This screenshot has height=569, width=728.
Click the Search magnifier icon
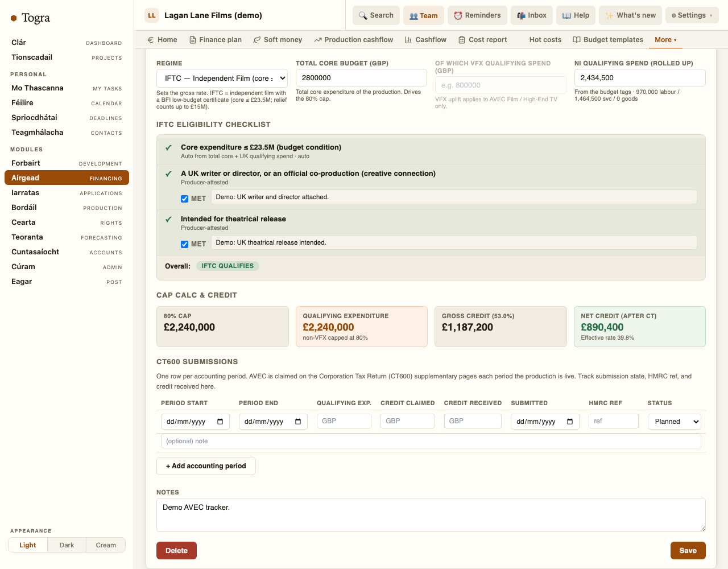point(363,15)
